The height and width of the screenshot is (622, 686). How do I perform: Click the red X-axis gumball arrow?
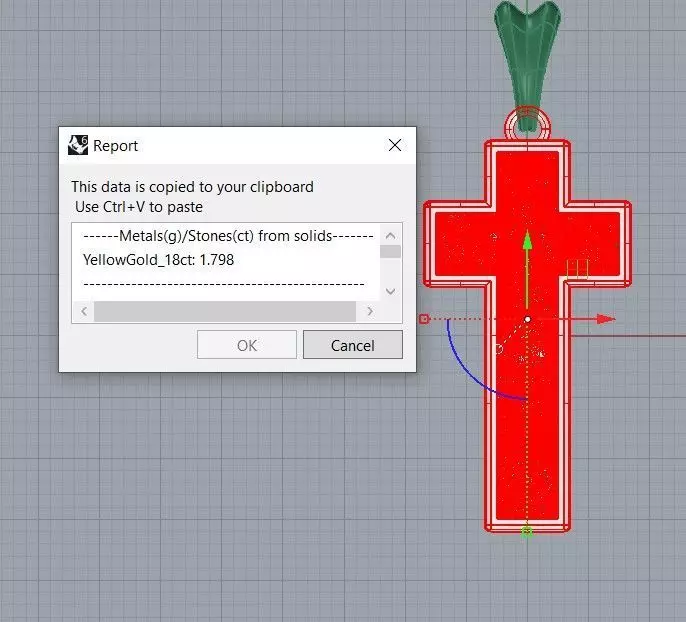point(606,319)
